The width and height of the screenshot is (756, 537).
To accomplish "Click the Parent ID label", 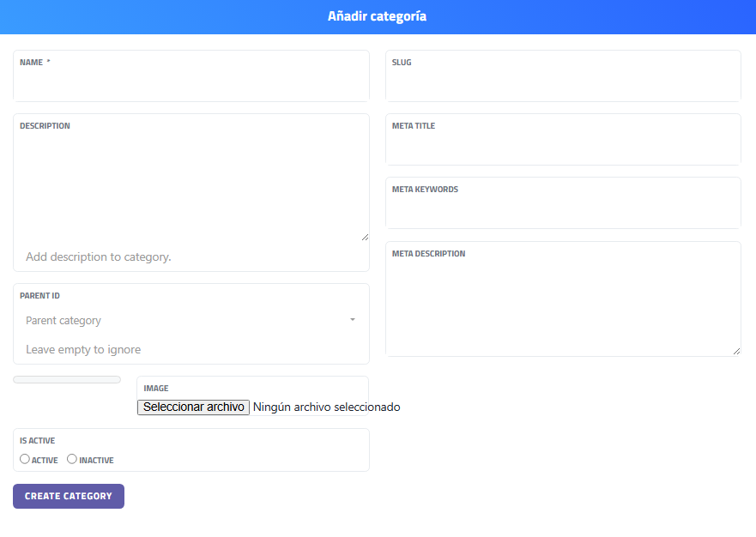I will [x=39, y=296].
